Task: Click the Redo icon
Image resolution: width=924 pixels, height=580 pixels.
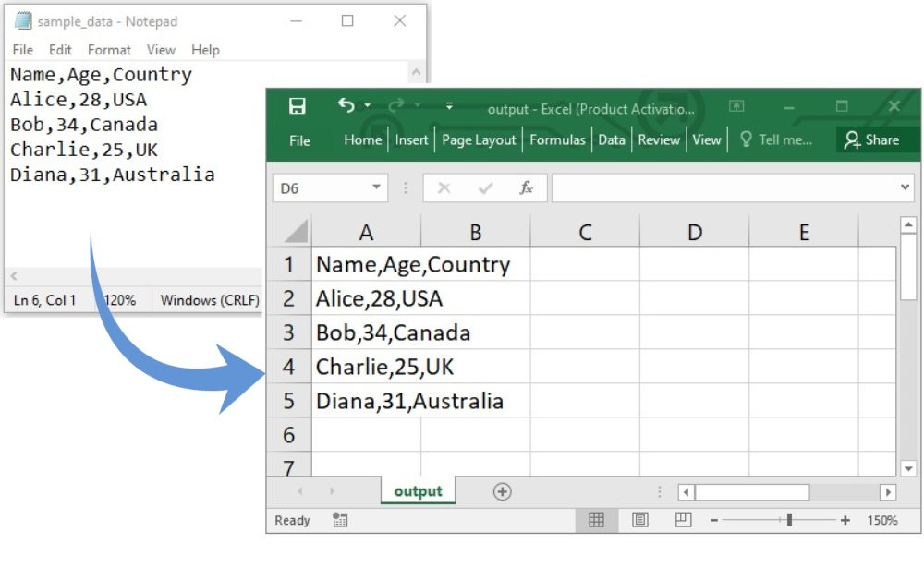Action: (395, 104)
